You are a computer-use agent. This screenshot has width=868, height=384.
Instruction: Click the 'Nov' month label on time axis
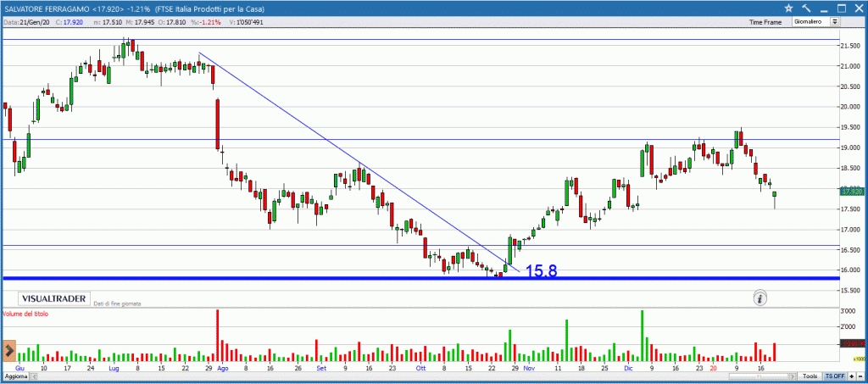[529, 368]
